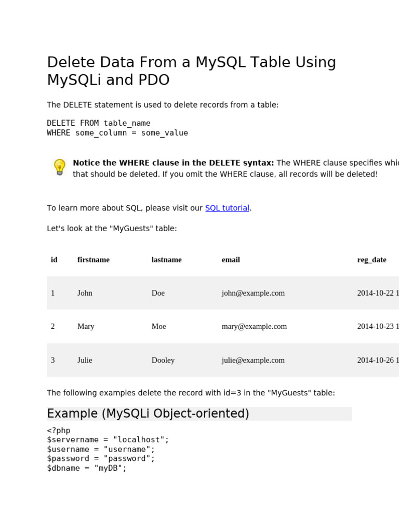The width and height of the screenshot is (399, 532).
Task: Select the julie@example.com email cell
Action: click(x=253, y=360)
